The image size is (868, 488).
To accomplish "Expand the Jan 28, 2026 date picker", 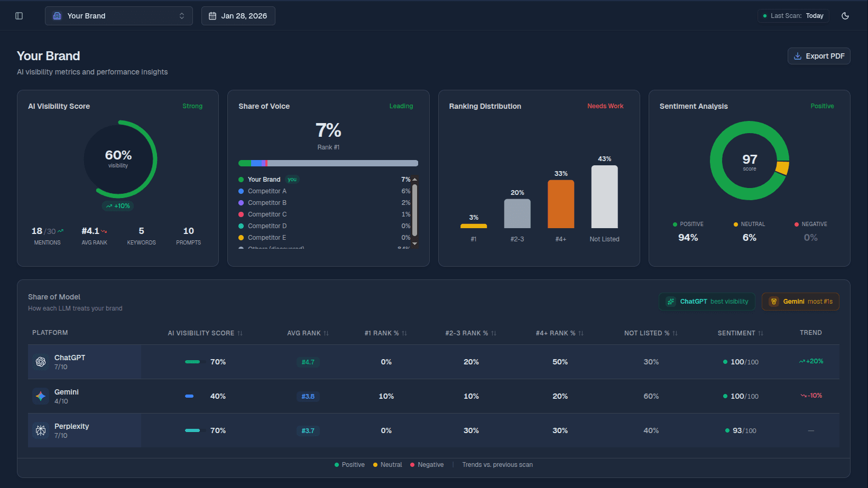I will point(238,16).
